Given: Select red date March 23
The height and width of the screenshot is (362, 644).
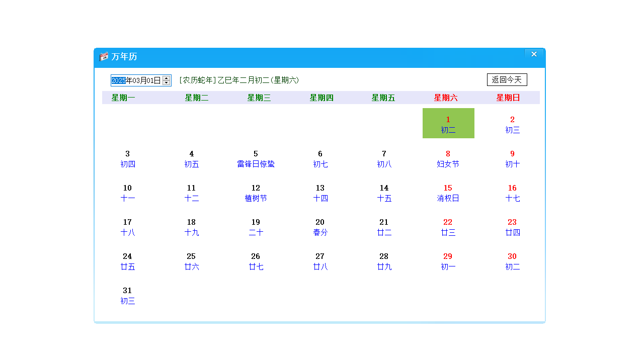Looking at the screenshot, I should click(x=512, y=227).
